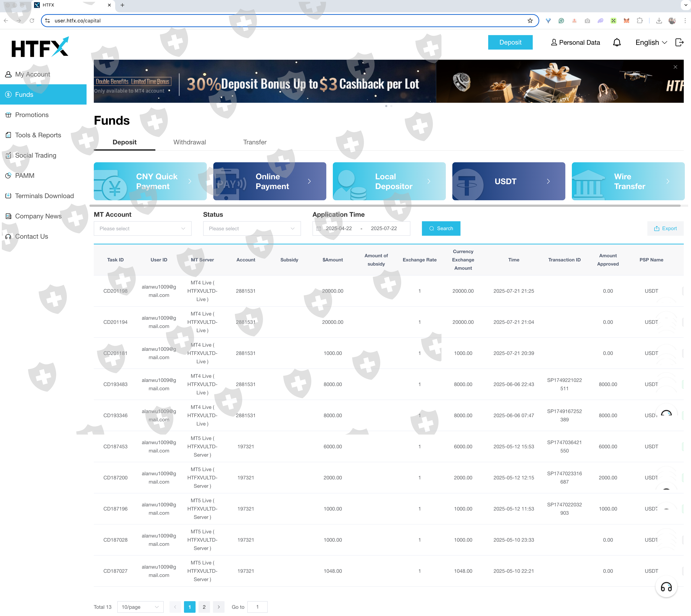Bookmark page with the star icon
Image resolution: width=691 pixels, height=616 pixels.
coord(530,21)
